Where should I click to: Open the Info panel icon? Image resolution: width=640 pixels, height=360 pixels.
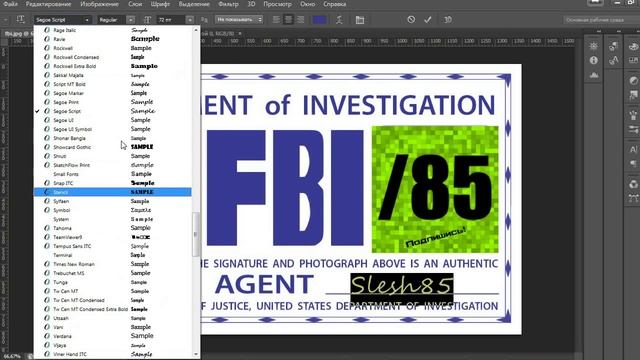[593, 60]
